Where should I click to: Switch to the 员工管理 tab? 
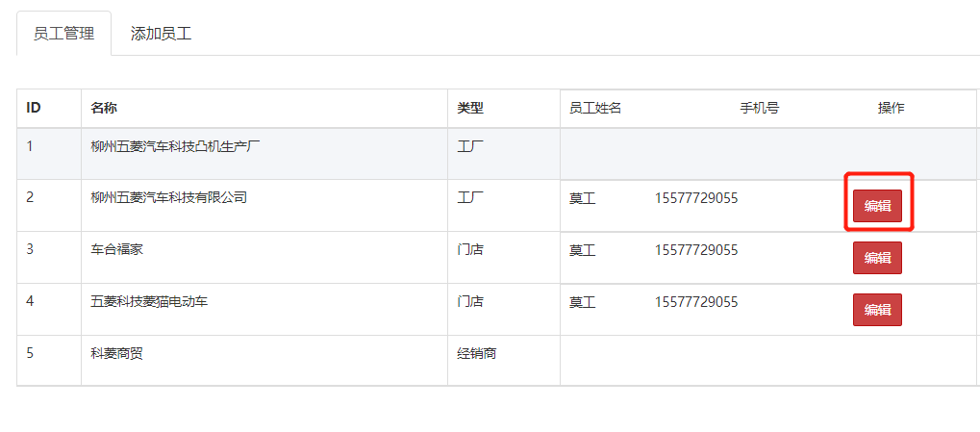(x=63, y=33)
